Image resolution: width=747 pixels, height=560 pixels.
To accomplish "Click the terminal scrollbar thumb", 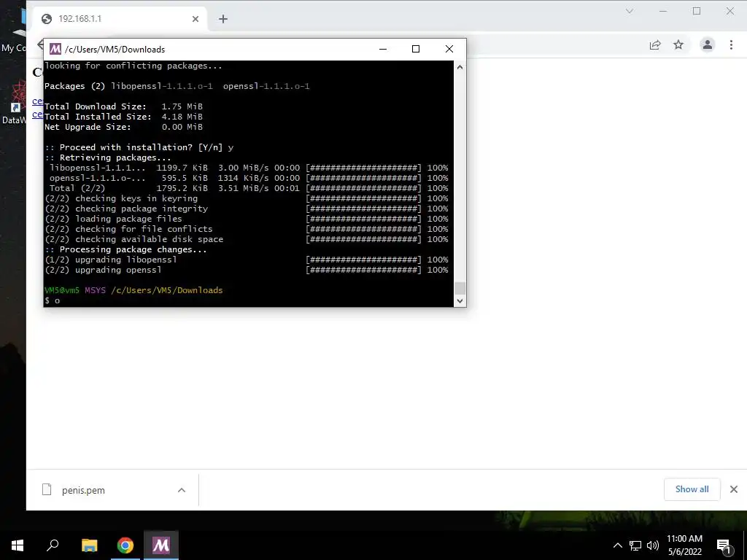I will (460, 288).
